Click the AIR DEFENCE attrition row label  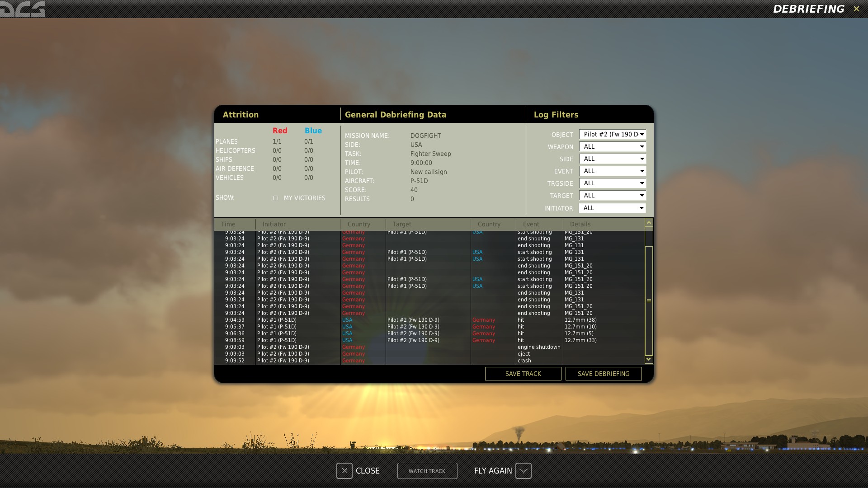235,169
